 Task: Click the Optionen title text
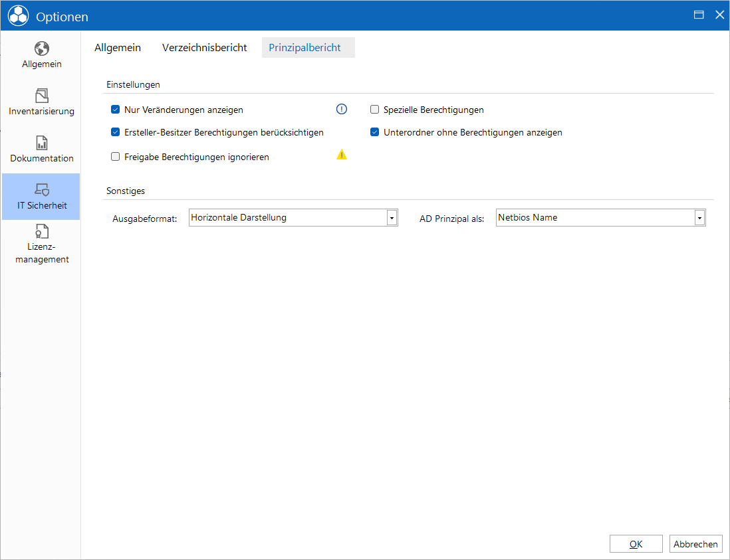62,17
